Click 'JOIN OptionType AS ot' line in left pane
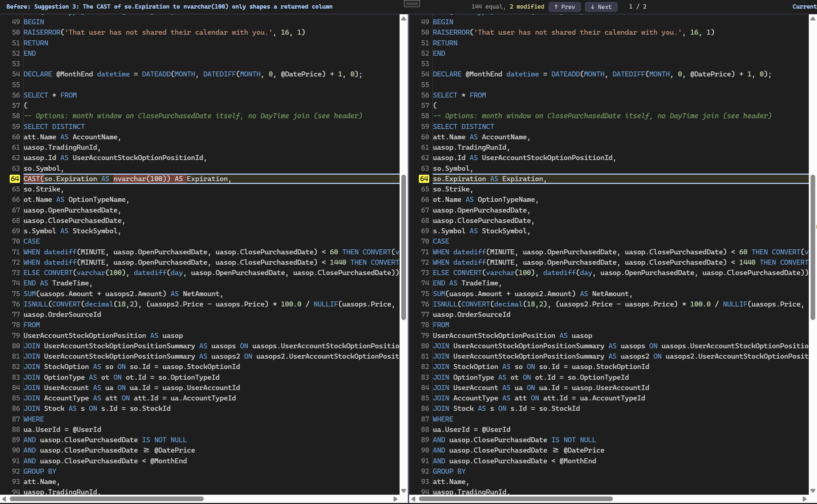Screen dimensions: 817x504 point(122,377)
